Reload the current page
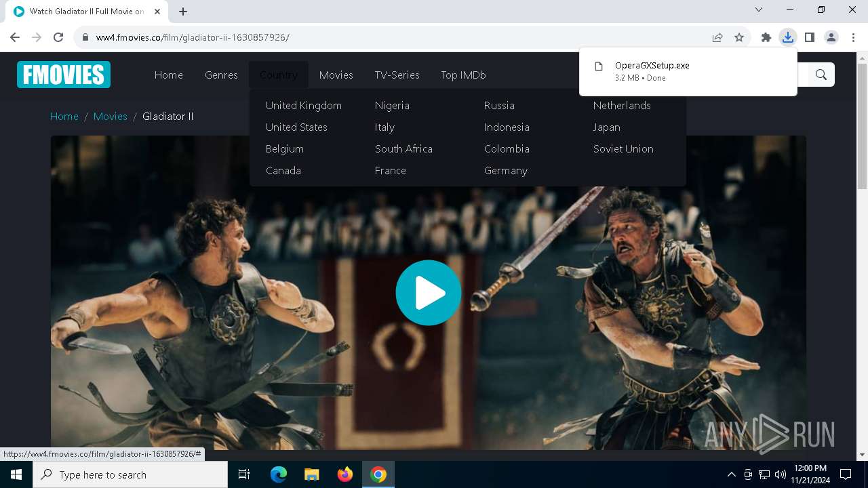 pyautogui.click(x=58, y=37)
